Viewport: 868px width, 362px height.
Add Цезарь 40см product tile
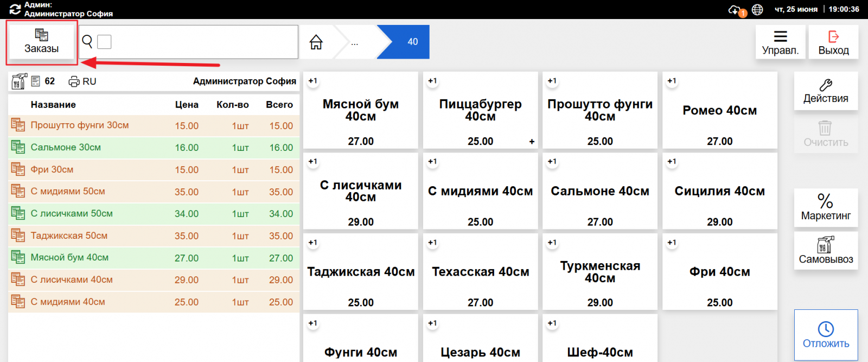tap(480, 338)
